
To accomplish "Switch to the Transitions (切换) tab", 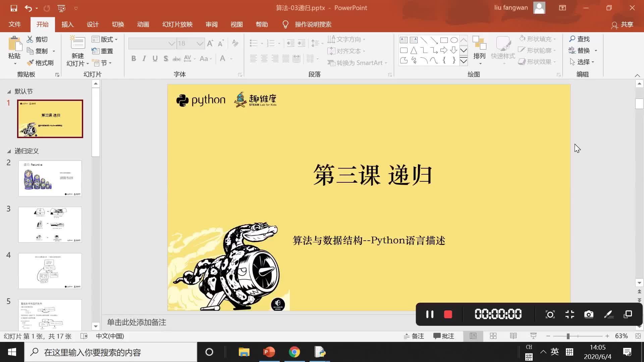I will tap(118, 24).
